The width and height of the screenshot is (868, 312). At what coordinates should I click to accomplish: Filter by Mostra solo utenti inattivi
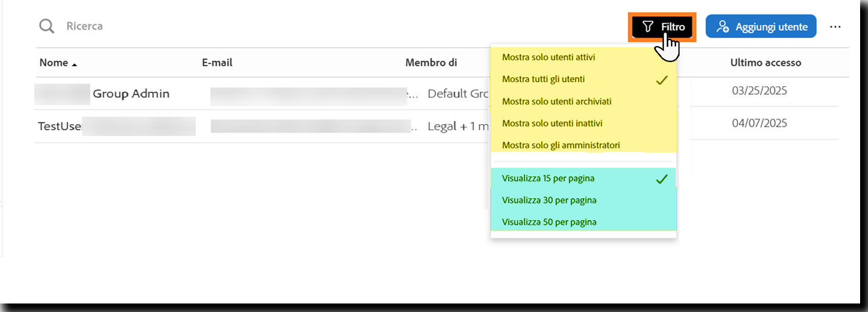[552, 123]
